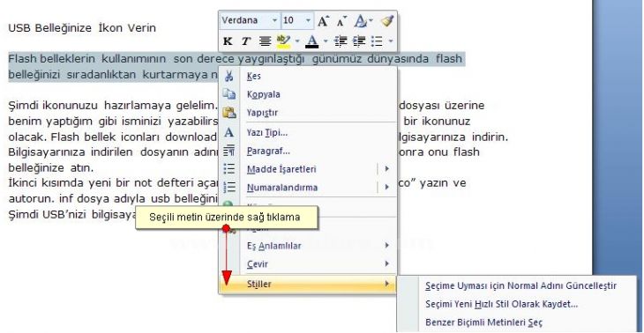Open the Verdana font name combo box

250,20
